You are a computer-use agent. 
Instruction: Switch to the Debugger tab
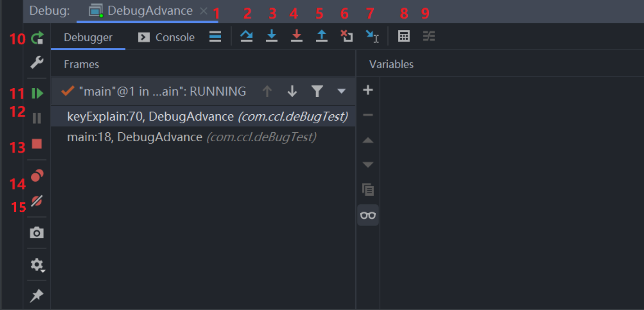(88, 37)
